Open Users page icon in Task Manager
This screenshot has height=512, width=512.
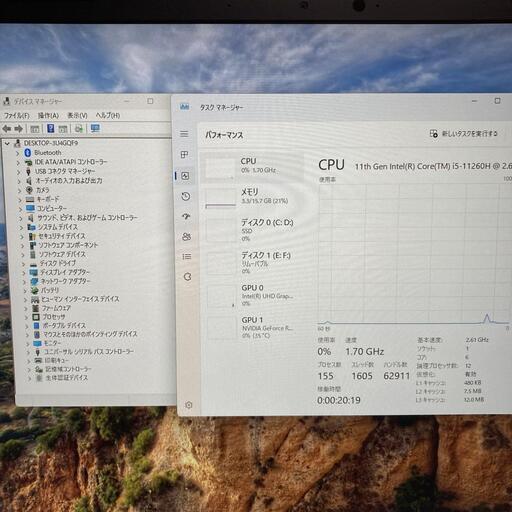point(187,237)
